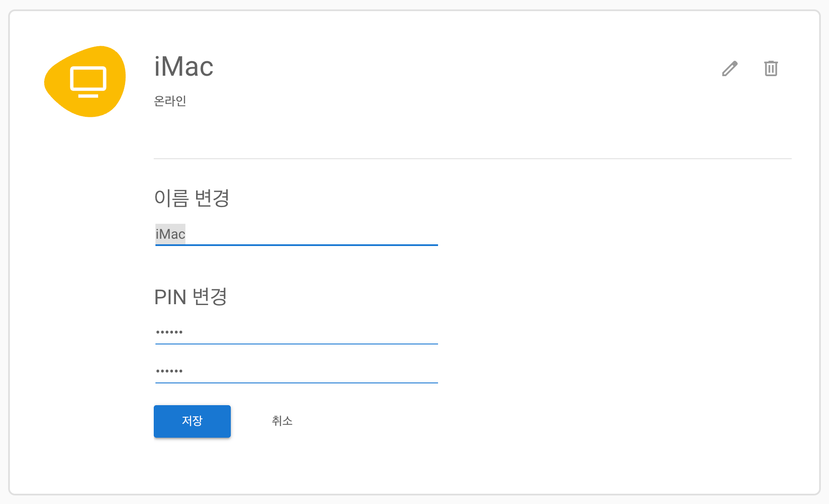Click the iMac device title heading
The width and height of the screenshot is (829, 504).
[x=184, y=67]
